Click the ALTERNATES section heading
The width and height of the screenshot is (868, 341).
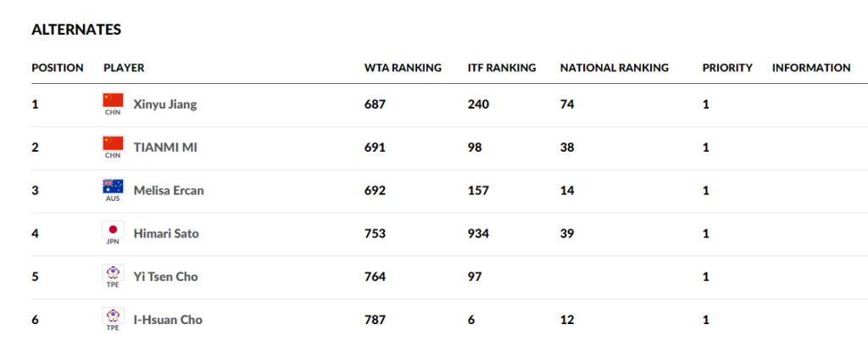[x=76, y=30]
